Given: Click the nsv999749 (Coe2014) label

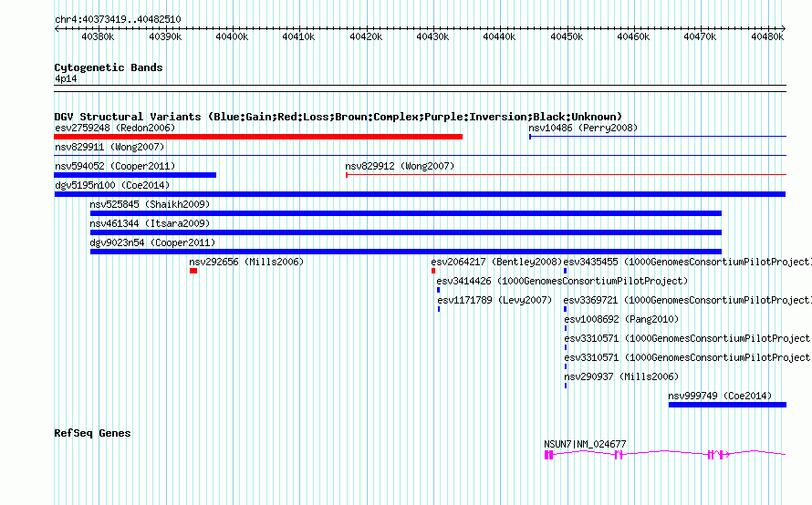Looking at the screenshot, I should [720, 396].
